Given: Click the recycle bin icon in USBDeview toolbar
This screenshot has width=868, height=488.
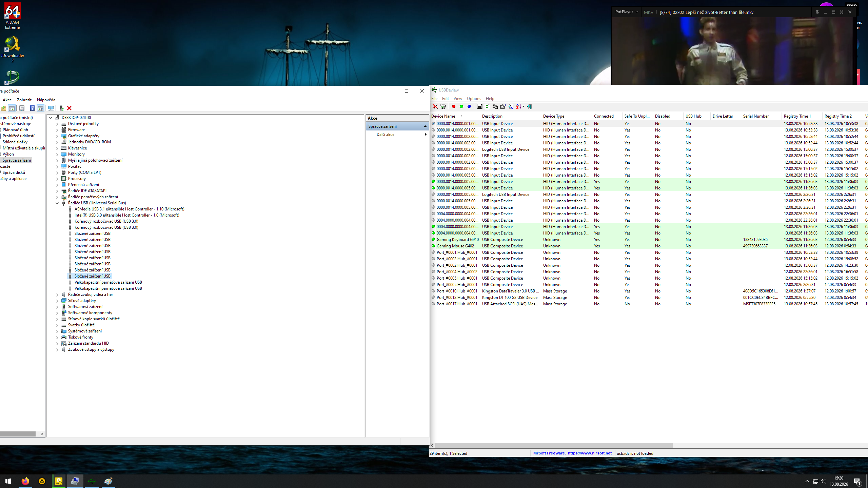Looking at the screenshot, I should [x=443, y=106].
